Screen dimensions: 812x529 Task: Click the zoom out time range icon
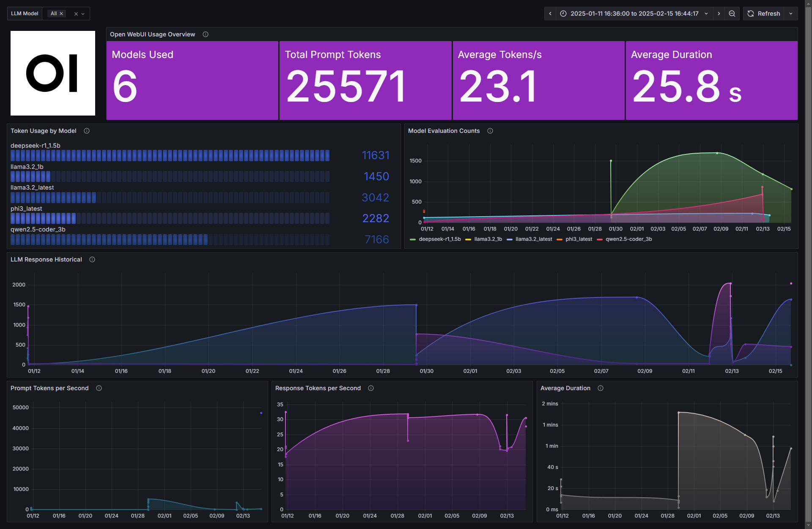pyautogui.click(x=732, y=14)
